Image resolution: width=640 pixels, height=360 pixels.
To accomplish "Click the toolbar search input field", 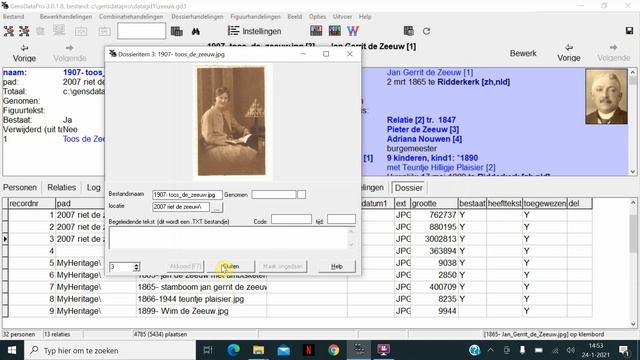I will point(141,31).
